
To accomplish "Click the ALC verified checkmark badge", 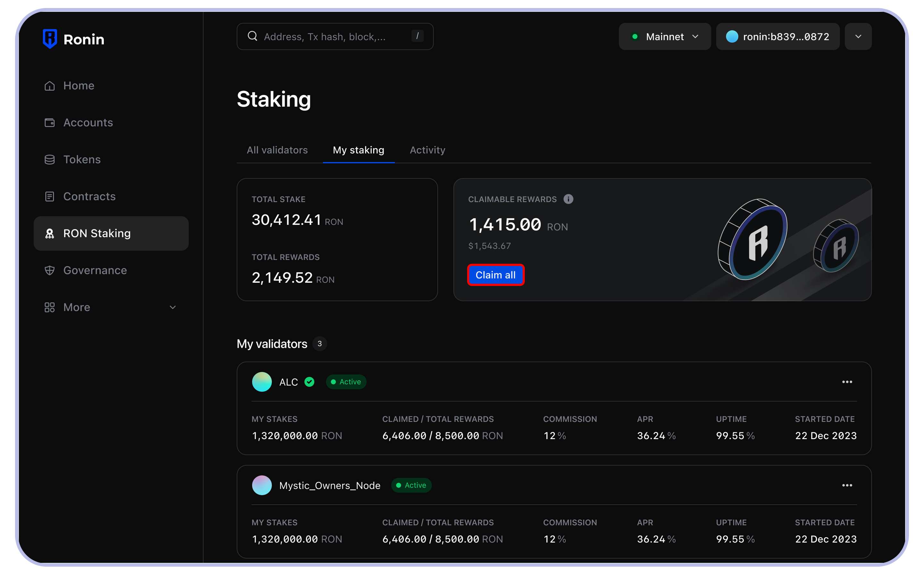I will [x=309, y=382].
